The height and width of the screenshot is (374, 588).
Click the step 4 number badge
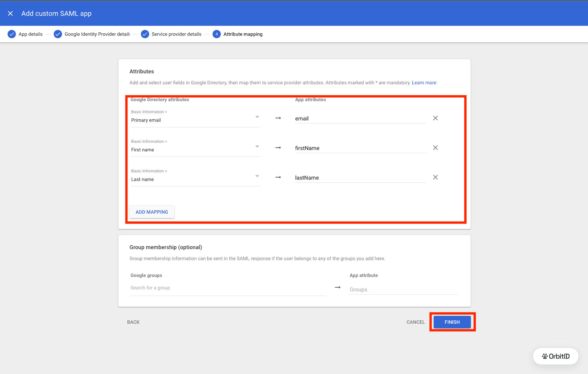217,34
